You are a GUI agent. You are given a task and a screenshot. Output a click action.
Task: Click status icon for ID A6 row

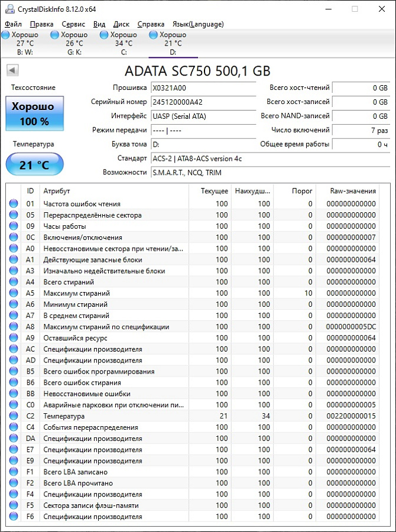tap(14, 304)
